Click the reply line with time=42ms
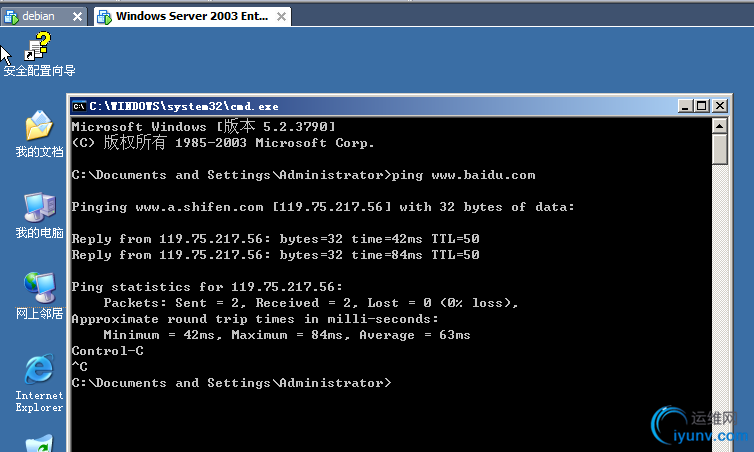Viewport: 754px width, 452px height. pos(276,239)
